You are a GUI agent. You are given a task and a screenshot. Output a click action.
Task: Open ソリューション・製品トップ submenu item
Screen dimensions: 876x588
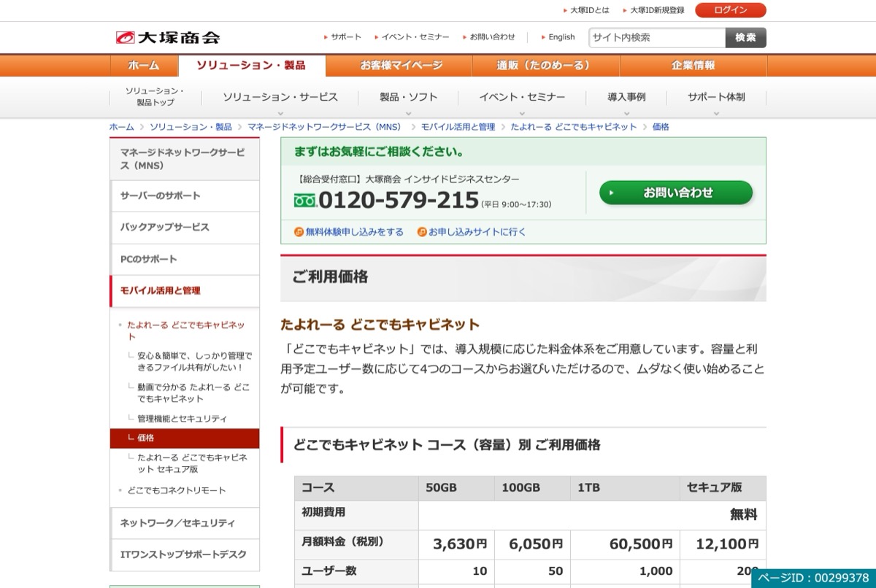[x=155, y=97]
